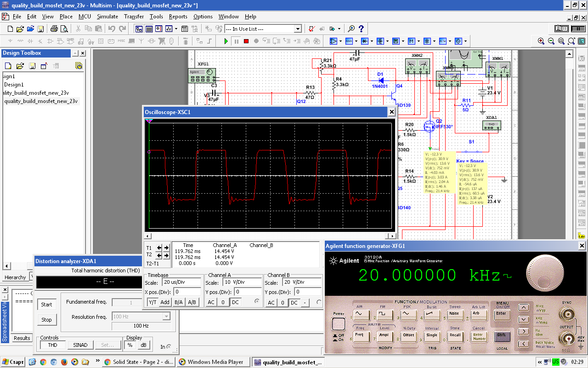Screen dimensions: 588x368
Task: Open Multisim help question mark icon
Action: (361, 29)
